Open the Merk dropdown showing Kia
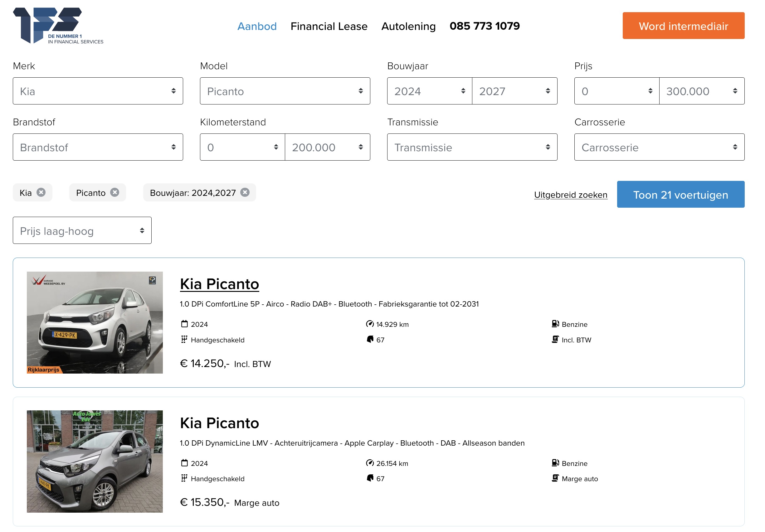Viewport: 765px width, 532px height. 98,91
